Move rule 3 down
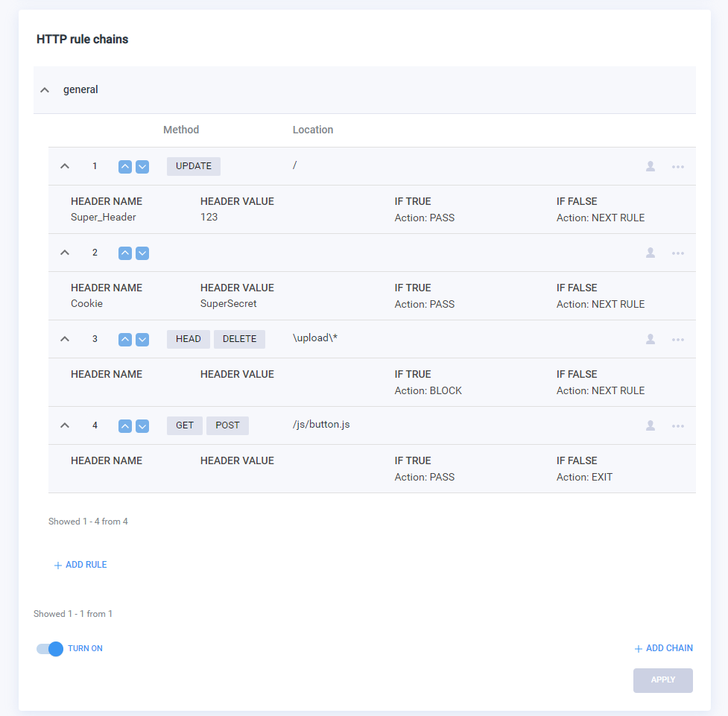 pyautogui.click(x=142, y=340)
